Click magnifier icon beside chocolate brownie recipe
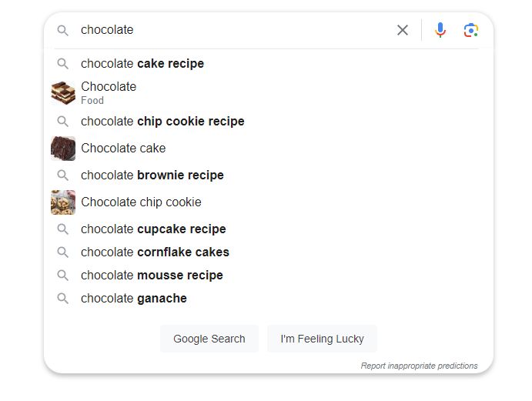Viewport: 532px width, 401px height. click(x=63, y=175)
